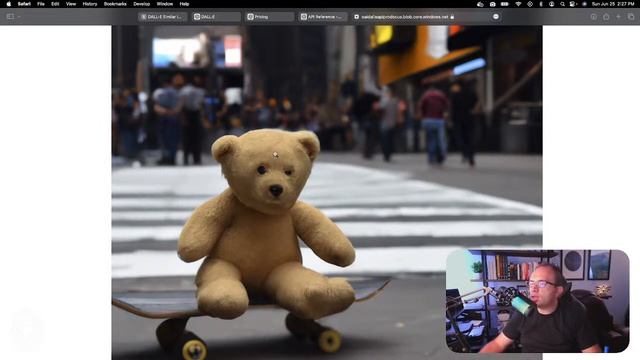This screenshot has height=360, width=640.
Task: Click the teddy bear generated image
Action: (x=327, y=193)
